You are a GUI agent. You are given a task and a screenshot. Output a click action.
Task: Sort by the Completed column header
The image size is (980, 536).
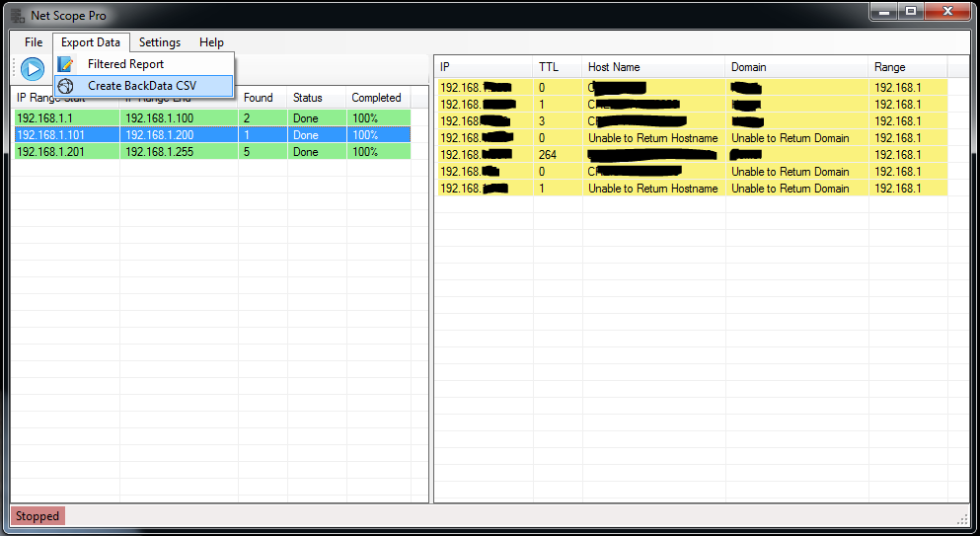[x=379, y=98]
